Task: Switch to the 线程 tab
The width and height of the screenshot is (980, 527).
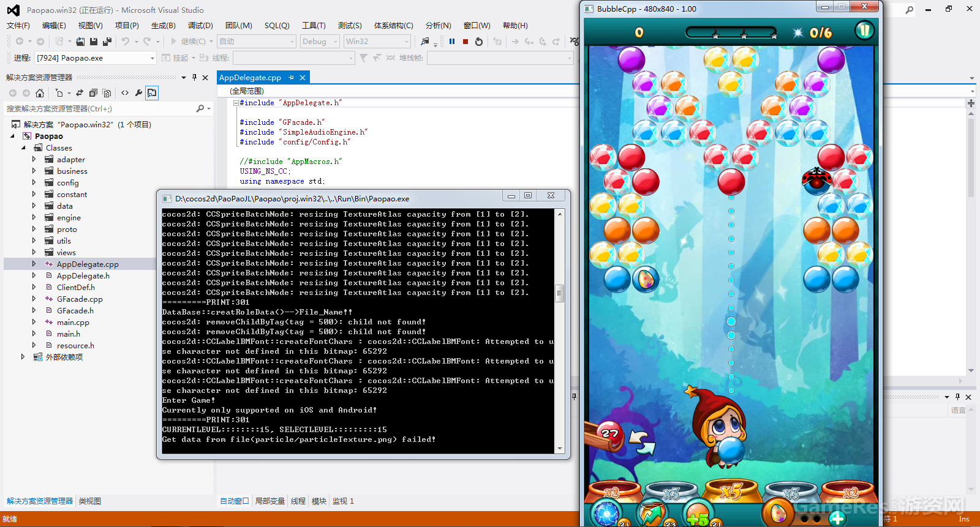Action: (298, 501)
